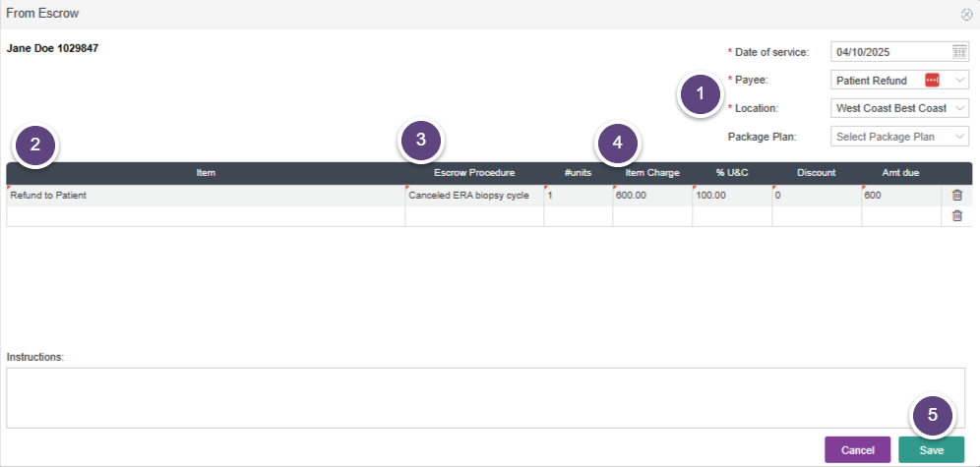Edit the Item Charge value 600.00

[652, 196]
